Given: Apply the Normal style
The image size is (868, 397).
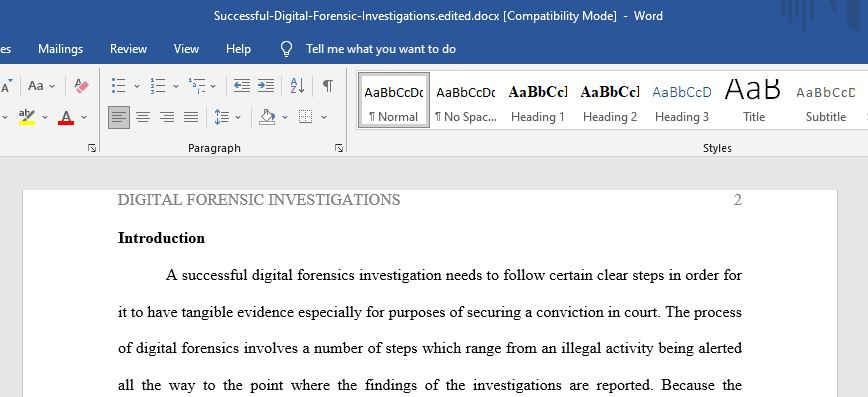Looking at the screenshot, I should tap(394, 100).
